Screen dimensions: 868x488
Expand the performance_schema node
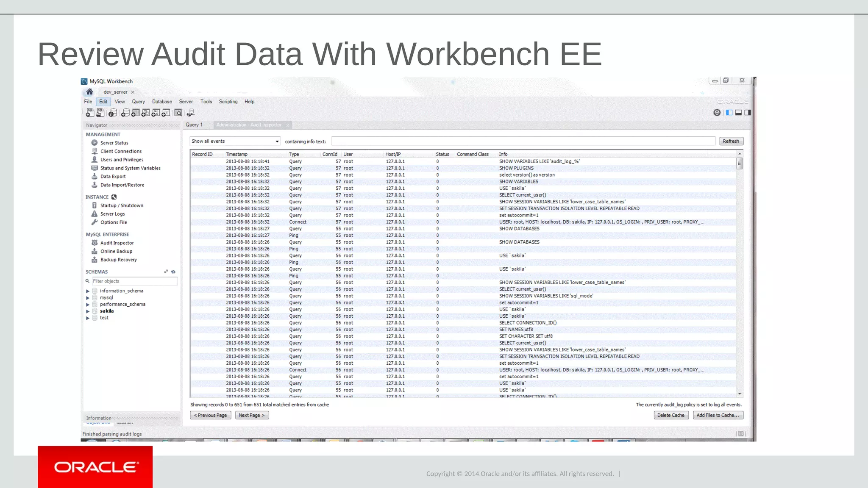(x=88, y=305)
